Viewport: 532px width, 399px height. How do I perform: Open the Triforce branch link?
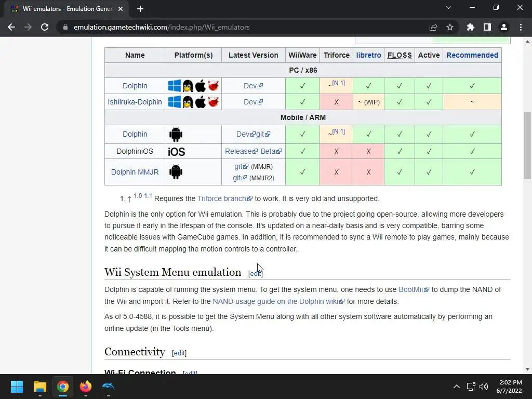point(225,198)
